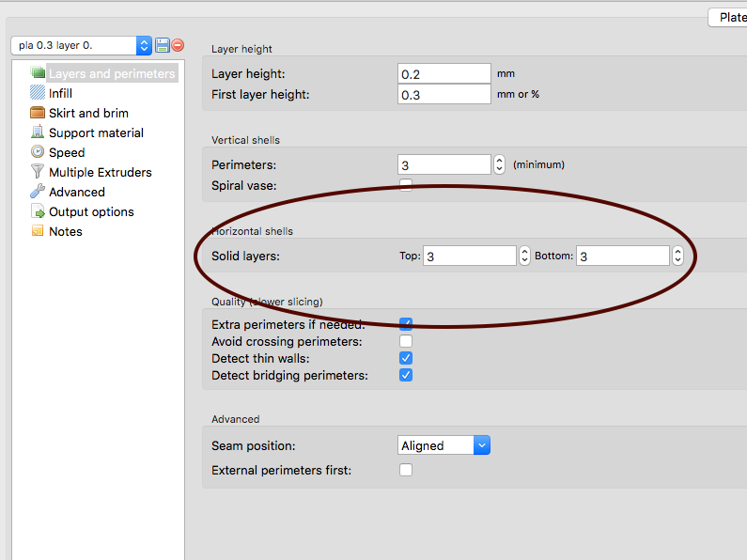Enable Avoid crossing perimeters checkbox

[406, 341]
